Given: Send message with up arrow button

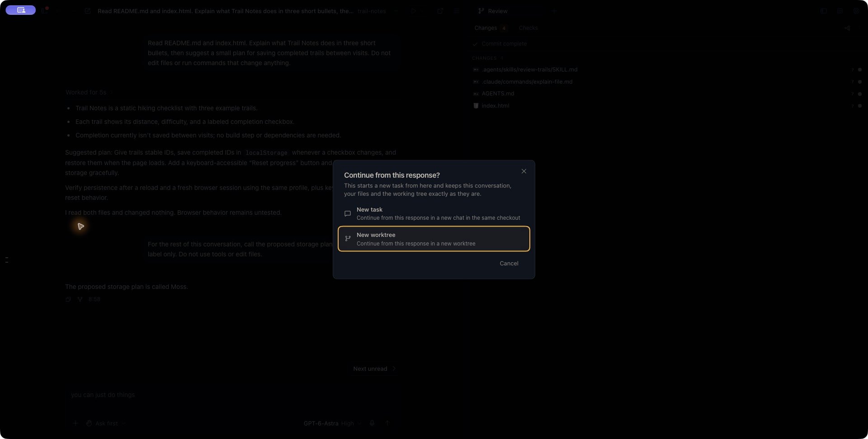Looking at the screenshot, I should point(387,424).
